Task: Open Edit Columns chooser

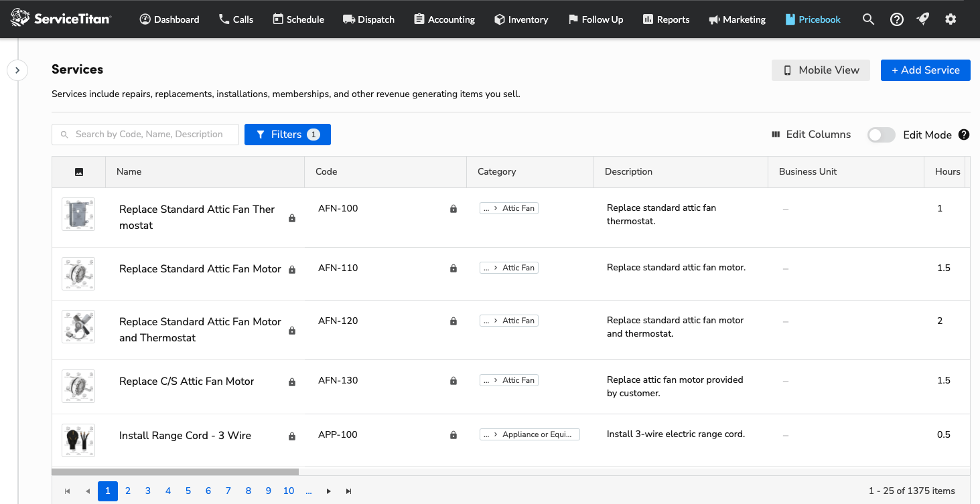Action: coord(811,135)
